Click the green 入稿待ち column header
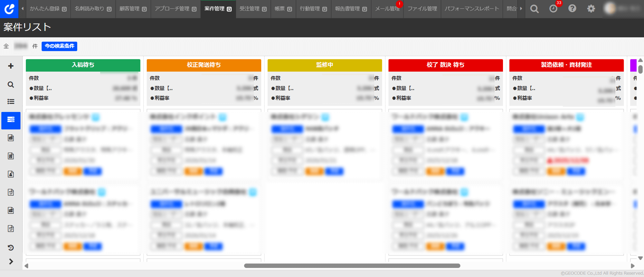644x277 pixels. (x=83, y=65)
